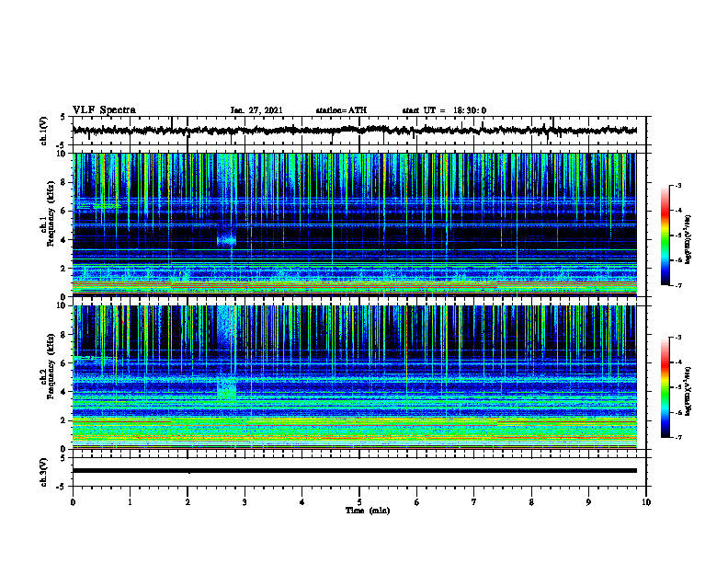Click time axis tick label "6"
Image resolution: width=728 pixels, height=563 pixels.
pos(417,502)
